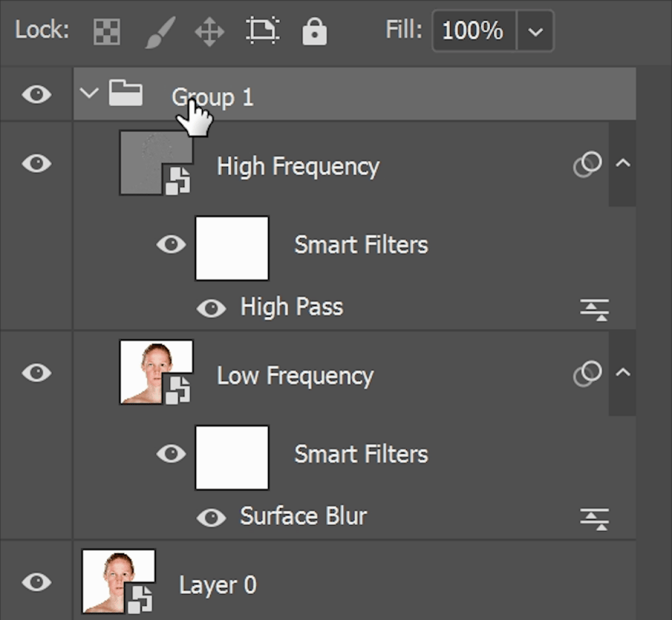672x620 pixels.
Task: Click the lock all padlock icon
Action: click(x=315, y=31)
